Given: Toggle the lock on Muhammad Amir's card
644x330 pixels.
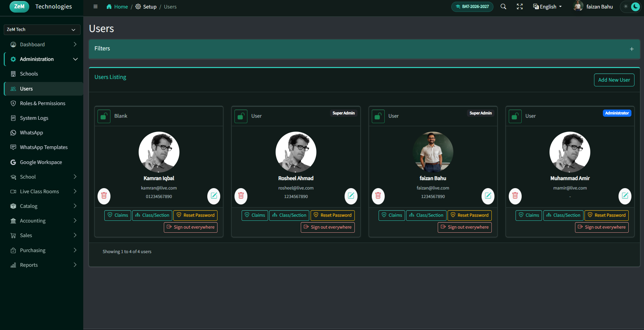Looking at the screenshot, I should pos(515,116).
